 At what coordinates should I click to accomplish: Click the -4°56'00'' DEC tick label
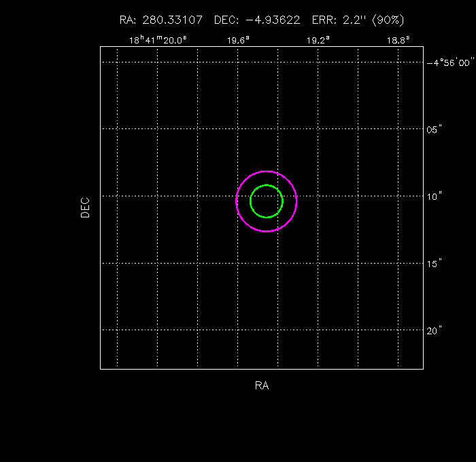[449, 62]
